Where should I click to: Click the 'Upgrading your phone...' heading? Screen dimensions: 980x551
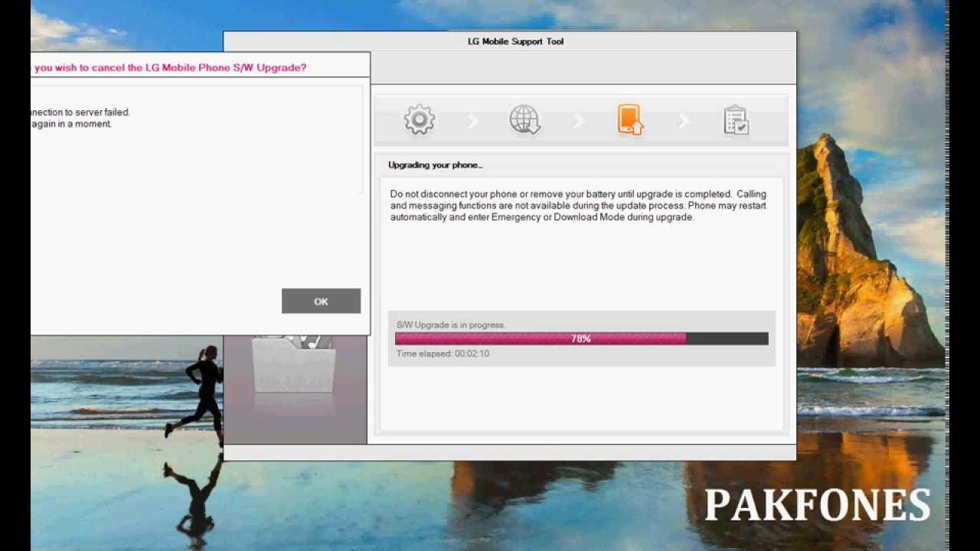pyautogui.click(x=436, y=165)
